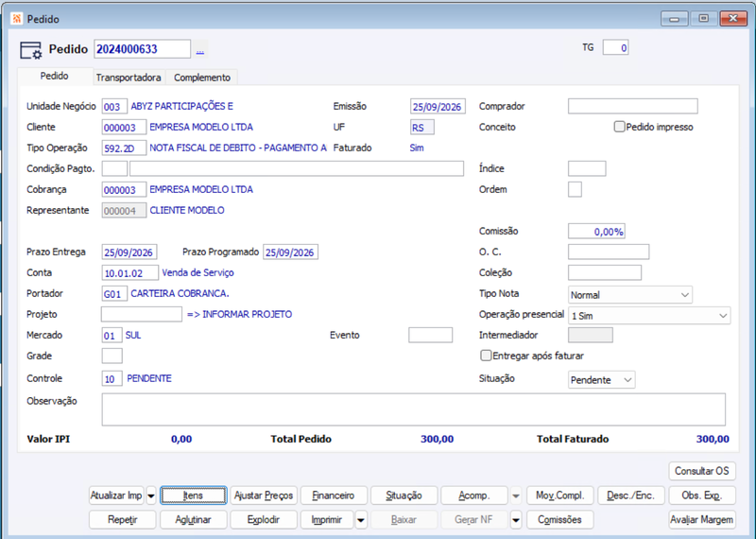
Task: Toggle the Ordem checkbox field
Action: click(x=575, y=189)
